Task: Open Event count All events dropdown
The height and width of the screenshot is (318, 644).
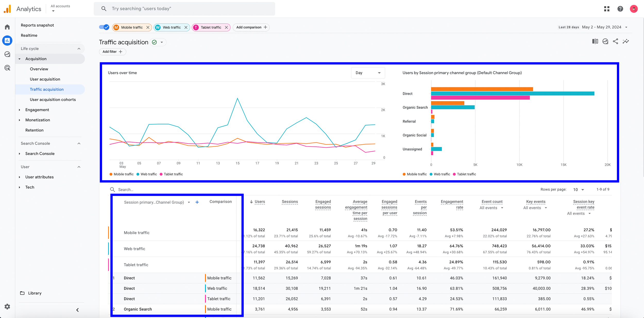Action: 491,208
